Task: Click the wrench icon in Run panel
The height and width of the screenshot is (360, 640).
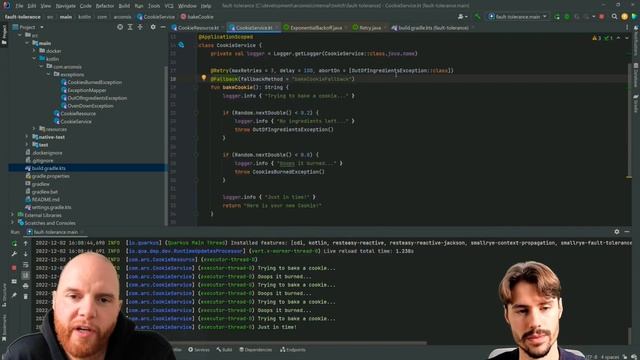Action: [14, 254]
